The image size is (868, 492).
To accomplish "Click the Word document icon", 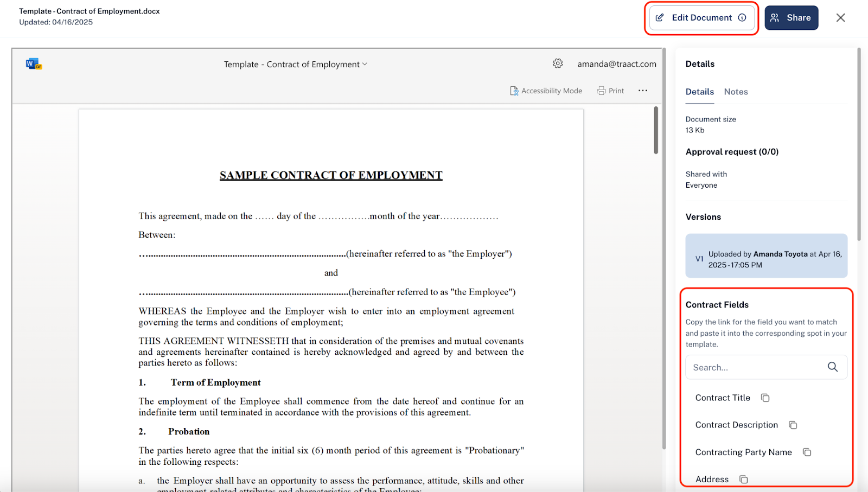I will (34, 64).
